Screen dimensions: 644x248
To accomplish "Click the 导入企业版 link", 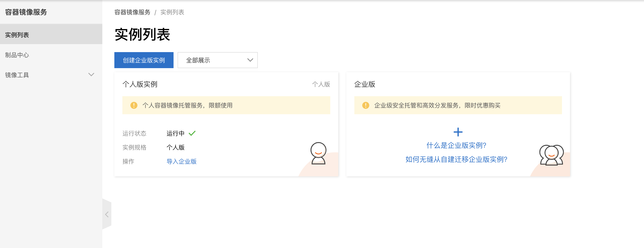I will click(182, 162).
